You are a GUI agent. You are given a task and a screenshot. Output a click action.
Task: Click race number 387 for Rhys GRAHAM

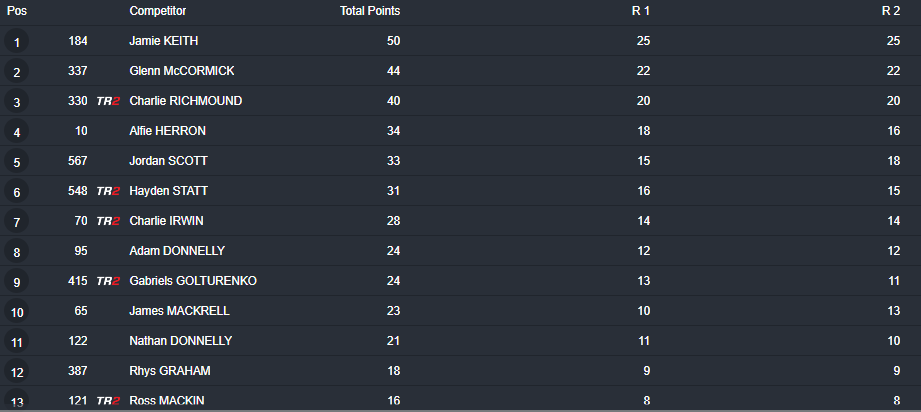[78, 371]
